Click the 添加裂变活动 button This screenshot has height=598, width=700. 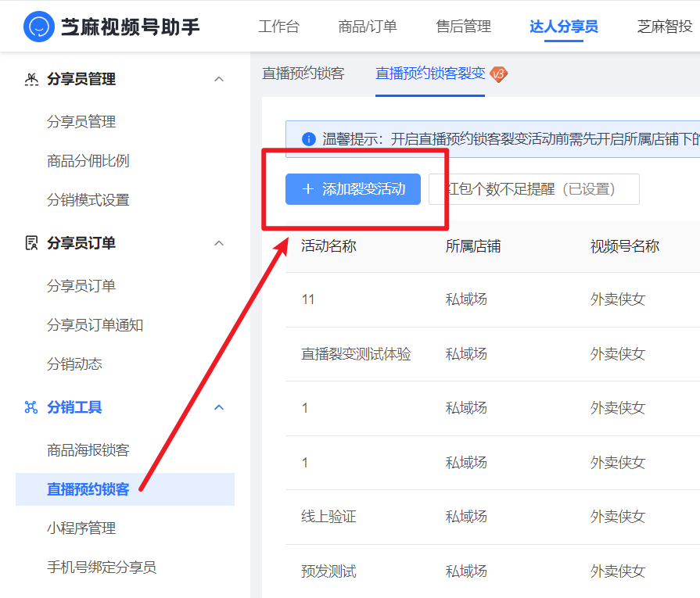pyautogui.click(x=353, y=189)
